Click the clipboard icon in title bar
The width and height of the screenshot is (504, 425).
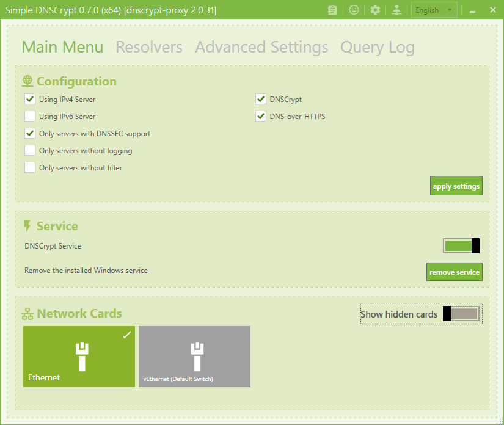[332, 10]
